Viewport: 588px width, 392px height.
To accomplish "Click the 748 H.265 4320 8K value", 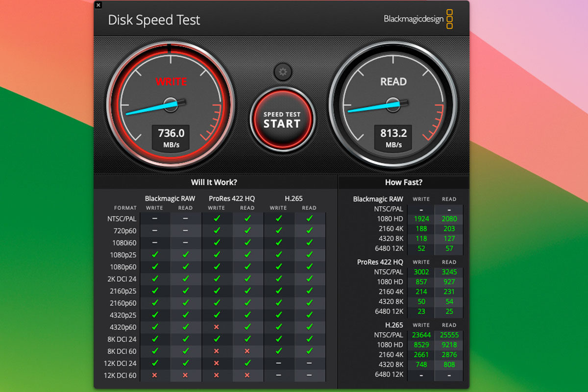I will coord(421,365).
